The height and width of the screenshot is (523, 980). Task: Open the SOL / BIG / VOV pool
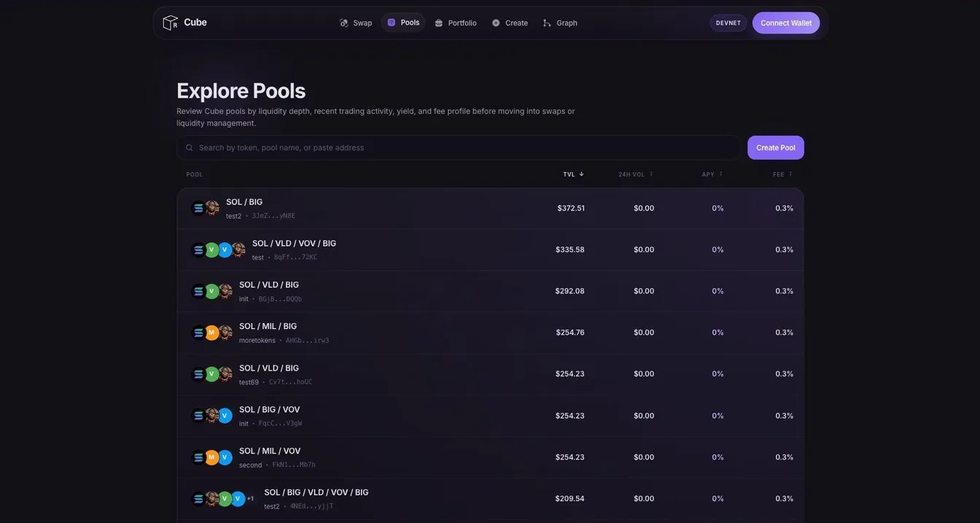pos(490,417)
